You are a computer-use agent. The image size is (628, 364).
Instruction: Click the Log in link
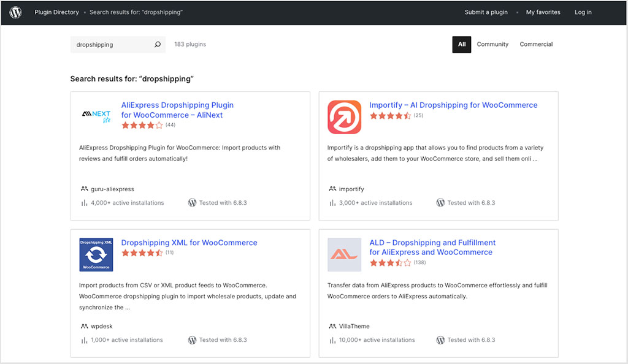click(583, 12)
